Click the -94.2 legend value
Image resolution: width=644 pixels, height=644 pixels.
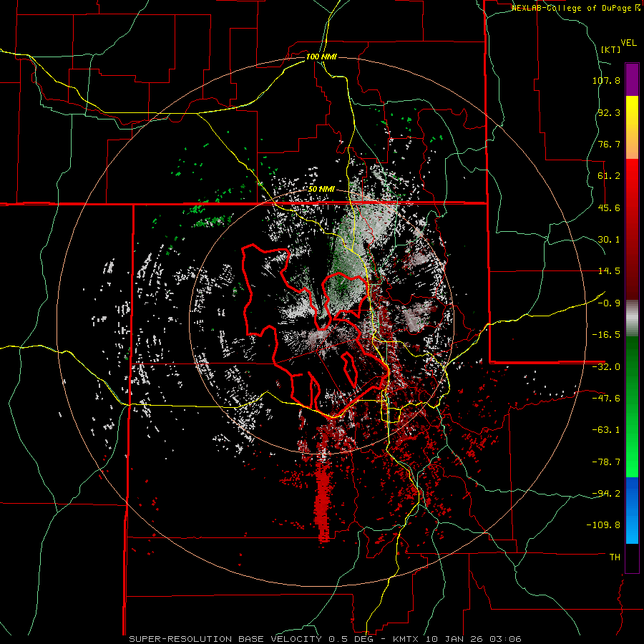coord(606,494)
